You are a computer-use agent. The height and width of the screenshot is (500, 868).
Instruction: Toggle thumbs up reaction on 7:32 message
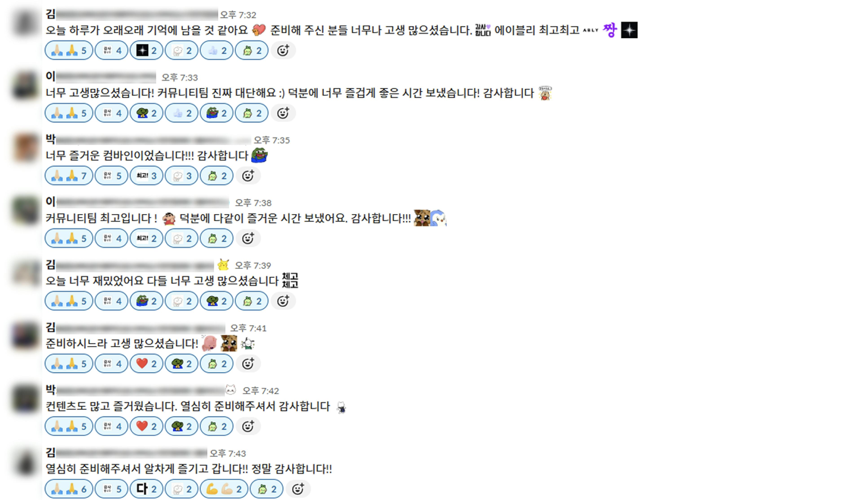[217, 51]
